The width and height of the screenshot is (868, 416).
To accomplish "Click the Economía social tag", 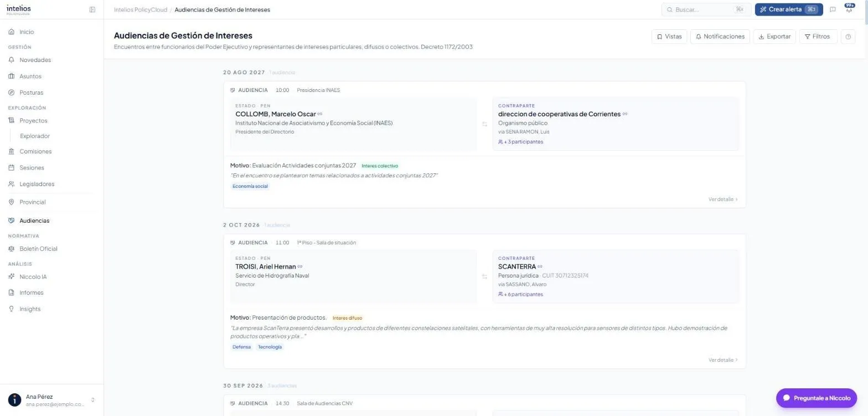I will 250,186.
